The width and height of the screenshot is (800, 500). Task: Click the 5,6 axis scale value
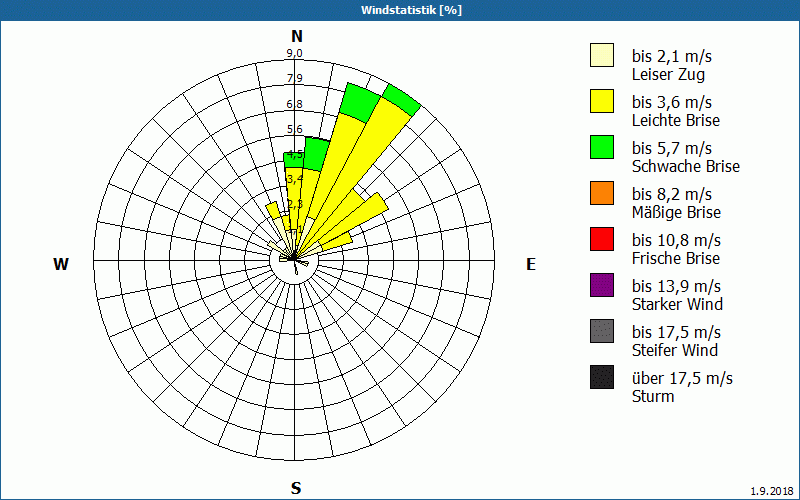(294, 129)
